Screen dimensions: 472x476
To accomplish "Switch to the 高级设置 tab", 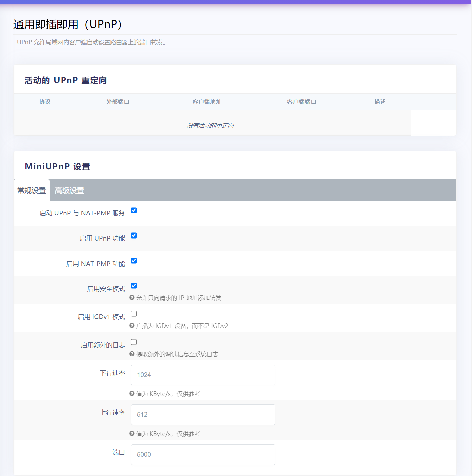I will click(x=69, y=190).
